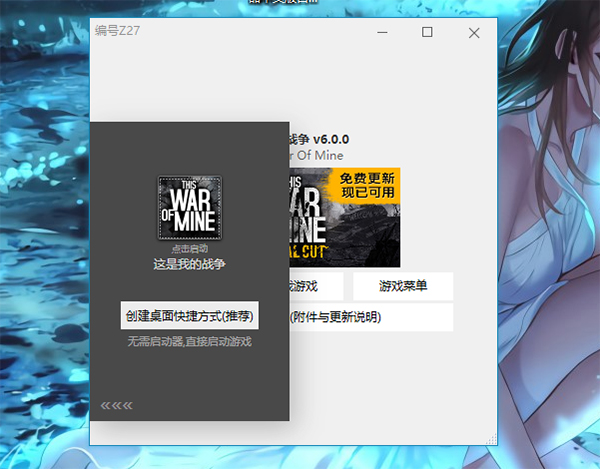
Task: Click the 点击启动 label under the icon
Action: point(190,249)
